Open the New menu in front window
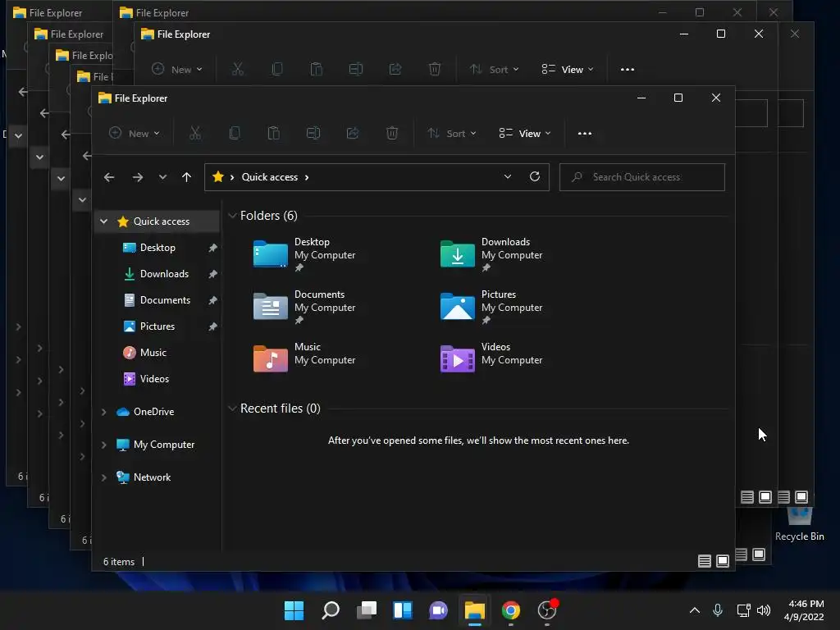 (134, 134)
